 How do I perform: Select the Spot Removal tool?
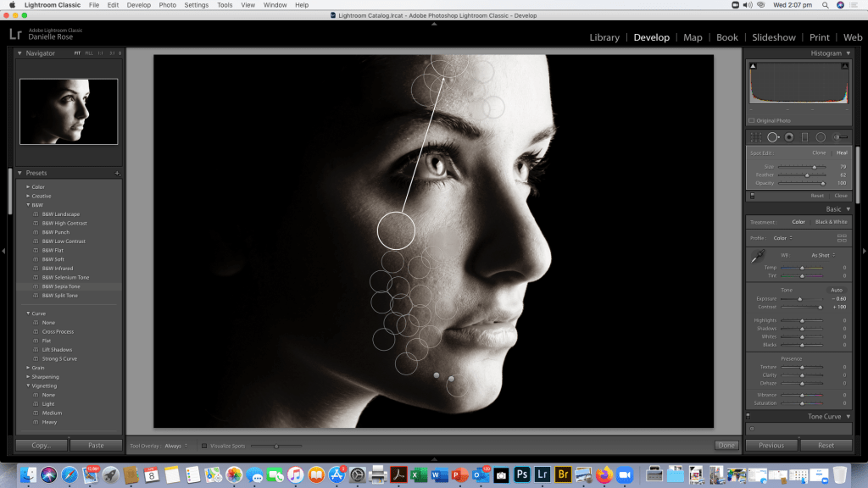pos(773,137)
